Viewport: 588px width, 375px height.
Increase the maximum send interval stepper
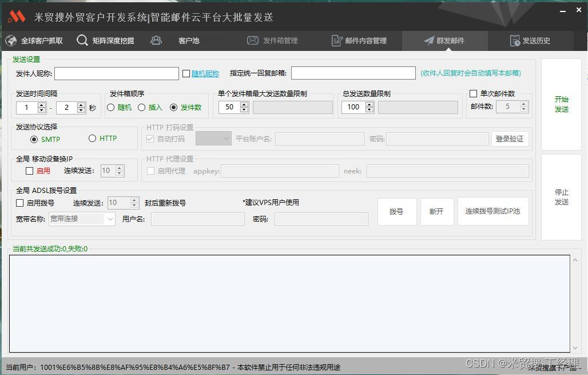tap(81, 105)
